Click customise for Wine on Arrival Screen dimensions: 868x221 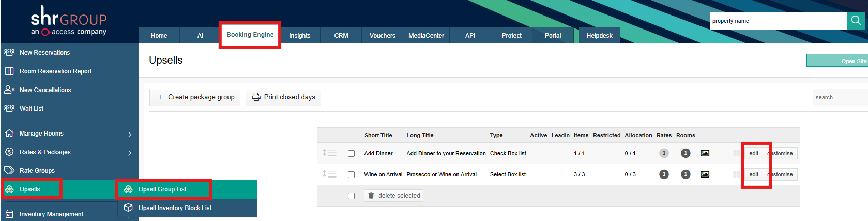[x=780, y=174]
